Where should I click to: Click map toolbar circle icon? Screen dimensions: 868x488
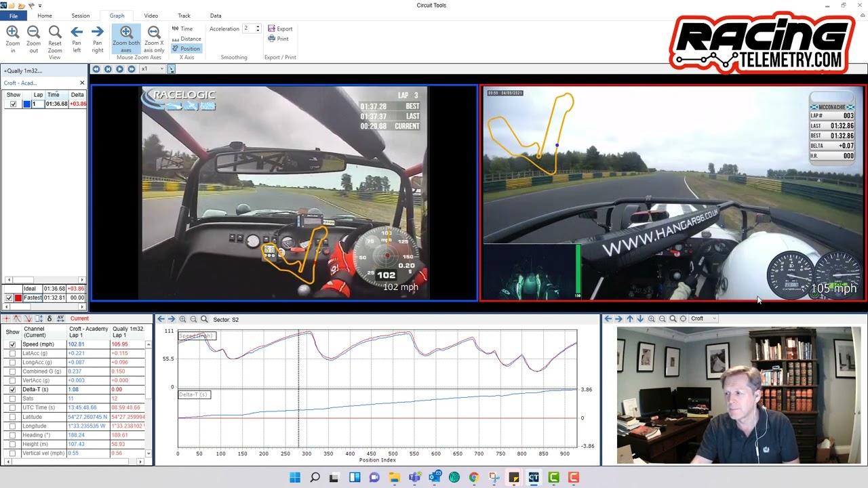[683, 319]
